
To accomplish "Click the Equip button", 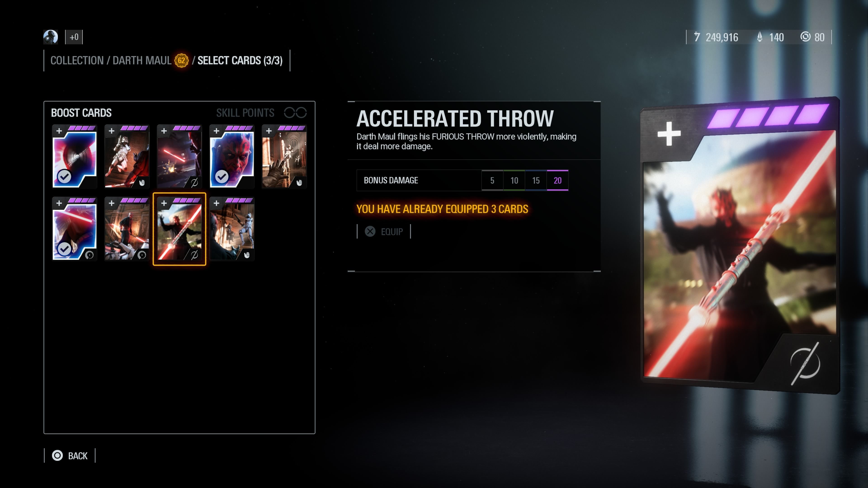I will [384, 232].
